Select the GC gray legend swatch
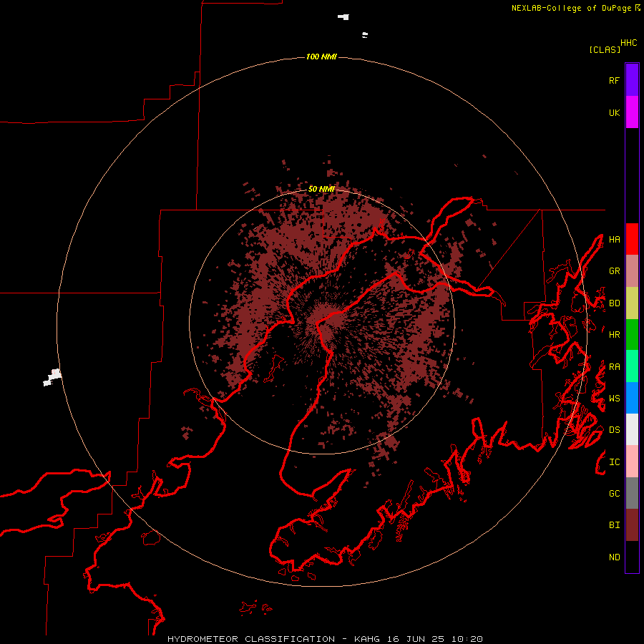Screen dimensions: 644x644 click(632, 493)
